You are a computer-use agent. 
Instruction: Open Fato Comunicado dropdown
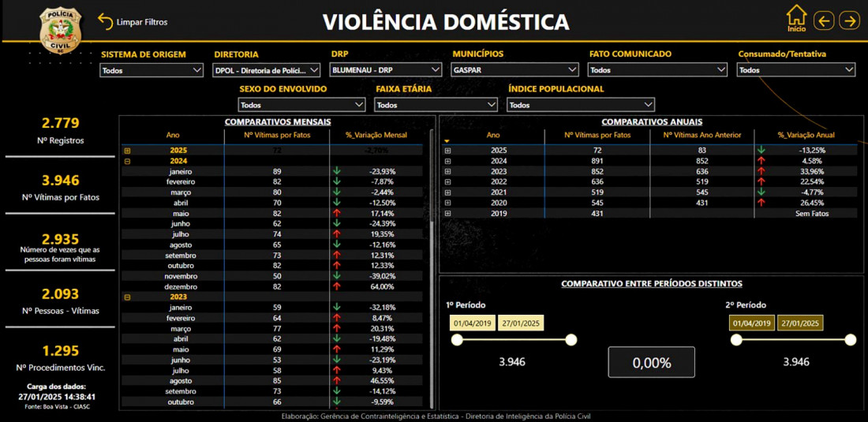click(x=657, y=69)
